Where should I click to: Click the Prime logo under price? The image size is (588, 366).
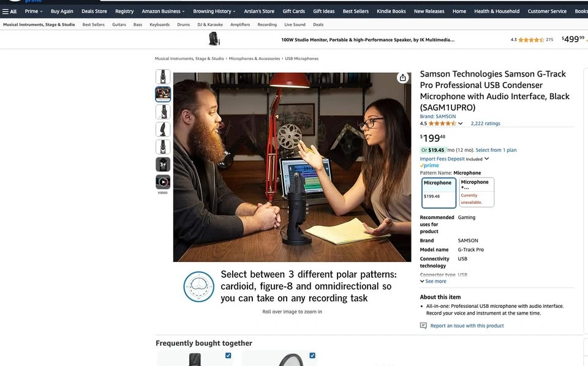[429, 165]
